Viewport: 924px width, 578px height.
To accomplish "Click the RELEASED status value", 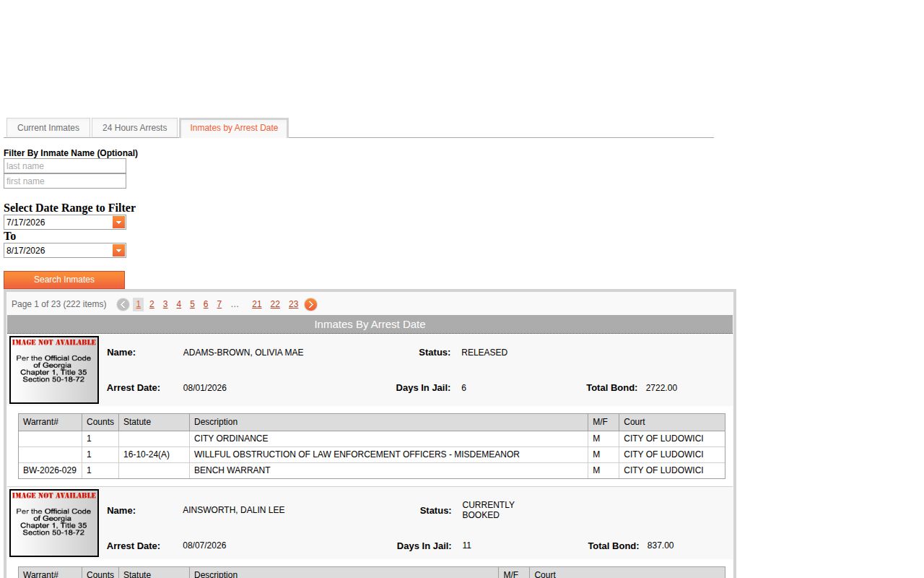I will (484, 353).
